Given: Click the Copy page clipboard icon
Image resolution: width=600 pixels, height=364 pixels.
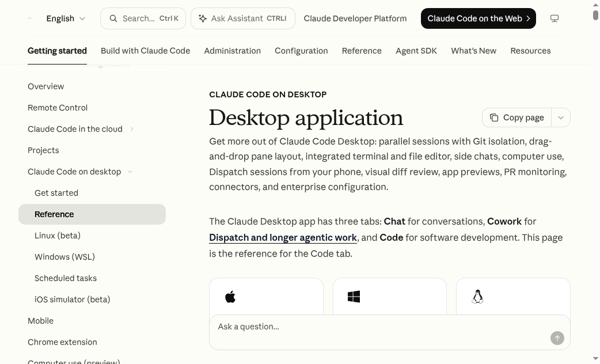Looking at the screenshot, I should pos(494,117).
